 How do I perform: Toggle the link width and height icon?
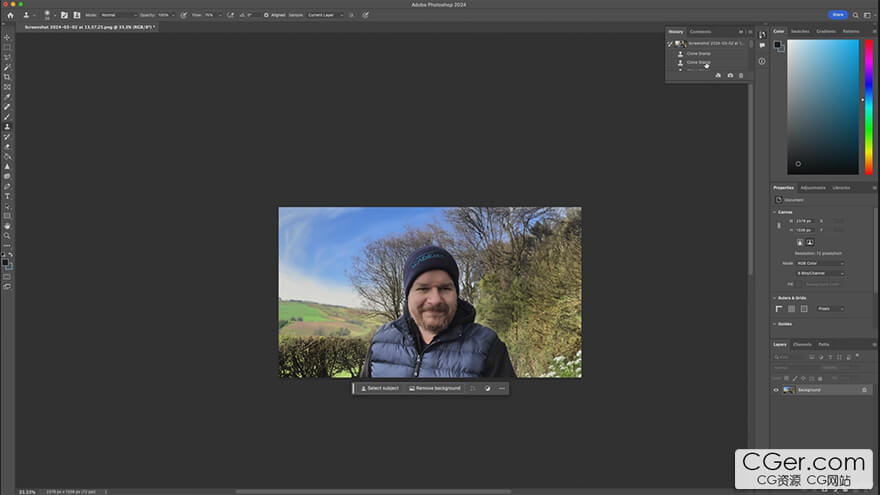[x=778, y=226]
